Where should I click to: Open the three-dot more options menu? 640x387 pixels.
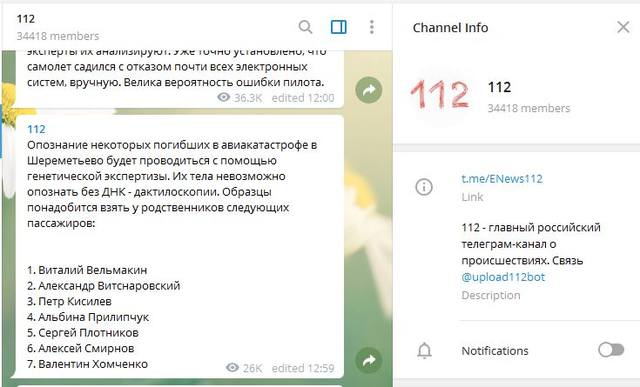coord(371,27)
